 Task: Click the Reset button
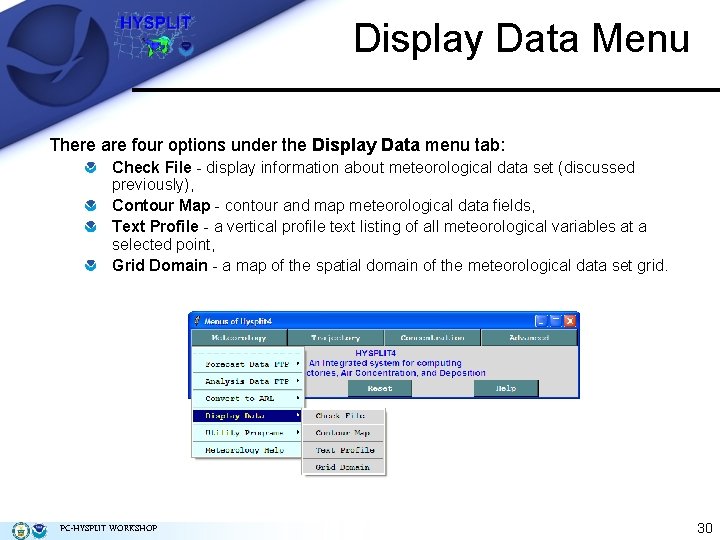point(380,388)
